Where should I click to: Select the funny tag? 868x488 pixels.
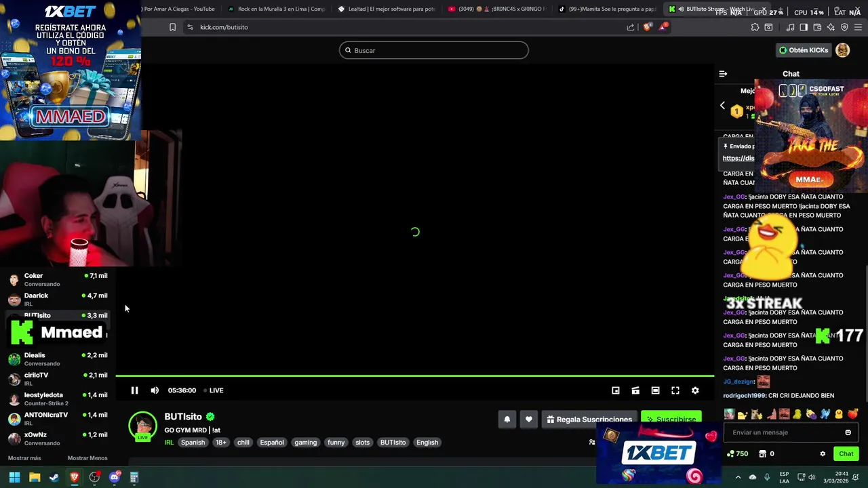[336, 443]
